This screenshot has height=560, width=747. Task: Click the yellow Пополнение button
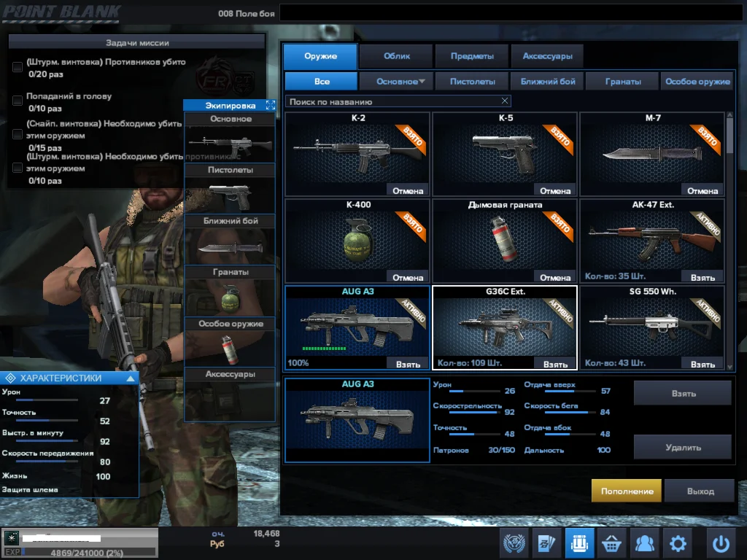click(x=627, y=491)
